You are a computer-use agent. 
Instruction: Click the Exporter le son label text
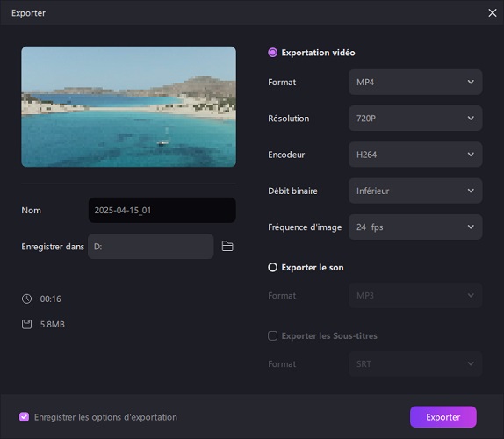point(313,268)
